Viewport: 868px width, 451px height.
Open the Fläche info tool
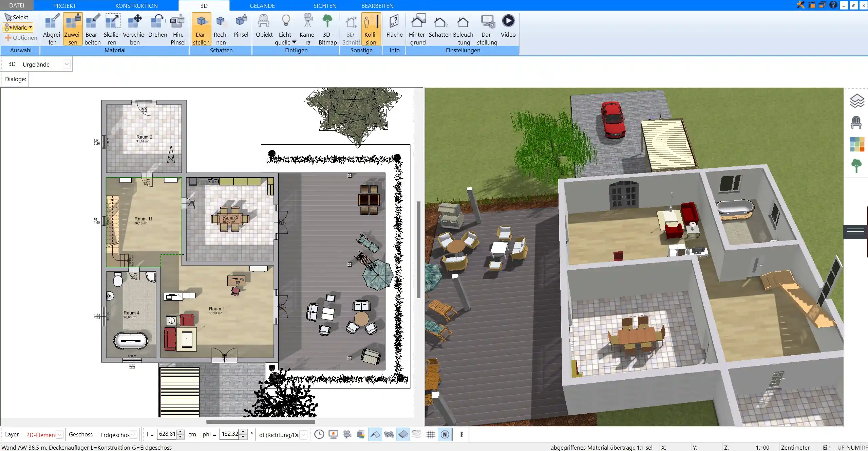(x=394, y=26)
